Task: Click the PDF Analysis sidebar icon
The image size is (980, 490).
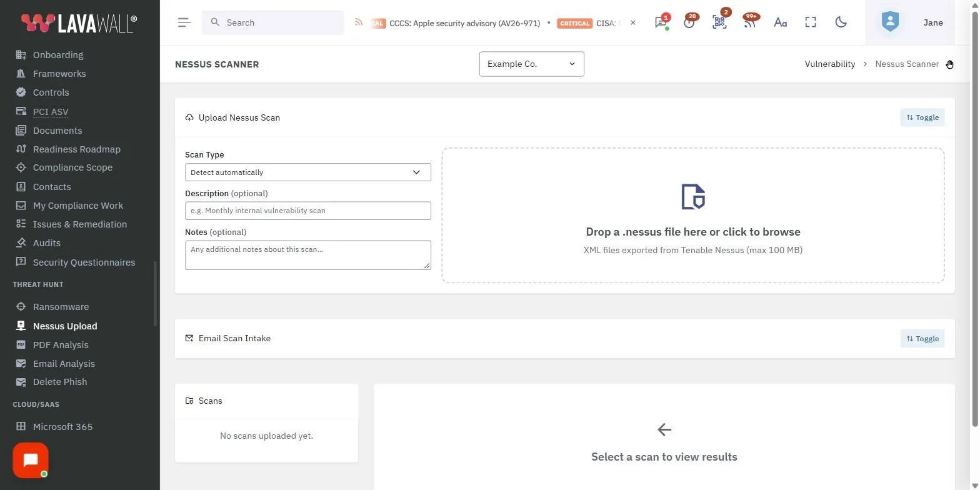Action: (x=21, y=345)
